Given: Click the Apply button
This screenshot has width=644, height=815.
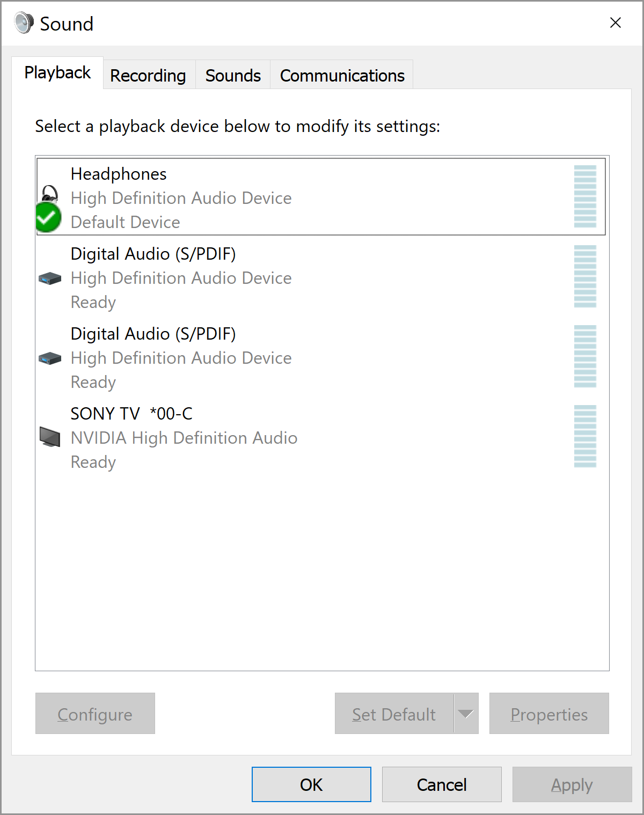Looking at the screenshot, I should coord(570,784).
